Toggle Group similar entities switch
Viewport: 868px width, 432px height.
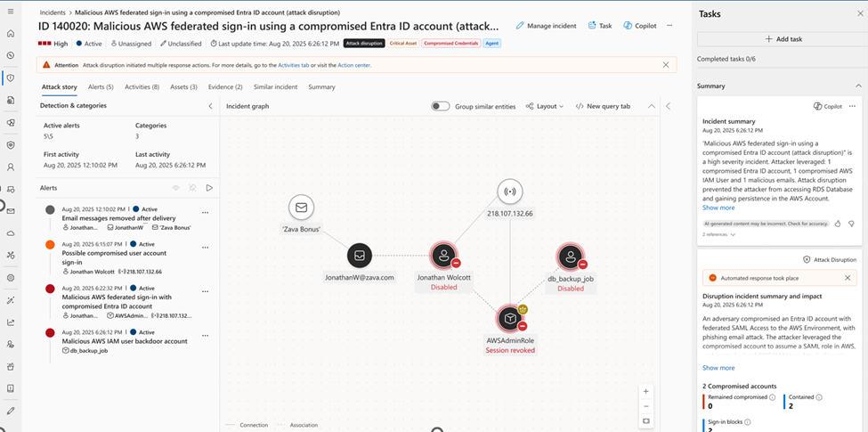(x=441, y=106)
